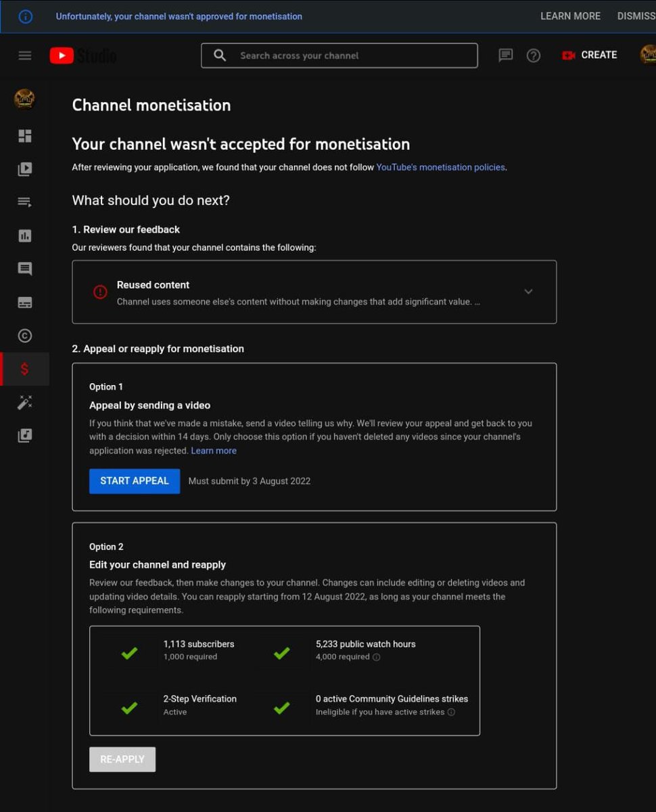Open Customisation magic wand in sidebar
The image size is (656, 812).
pos(25,403)
